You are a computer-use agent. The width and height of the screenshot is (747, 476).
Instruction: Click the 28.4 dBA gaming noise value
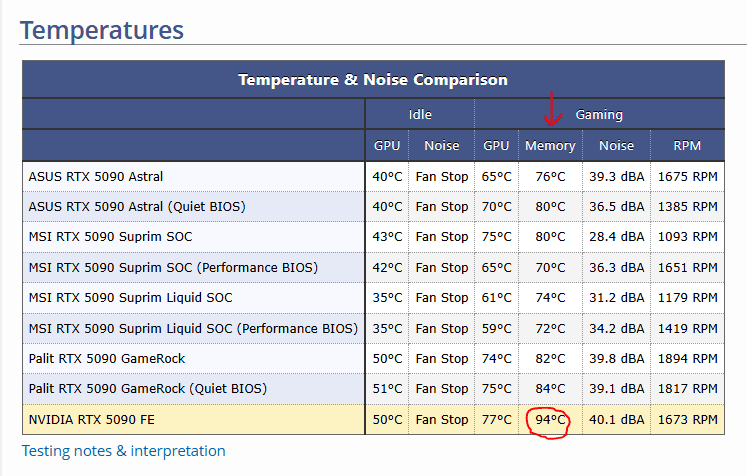pos(616,237)
